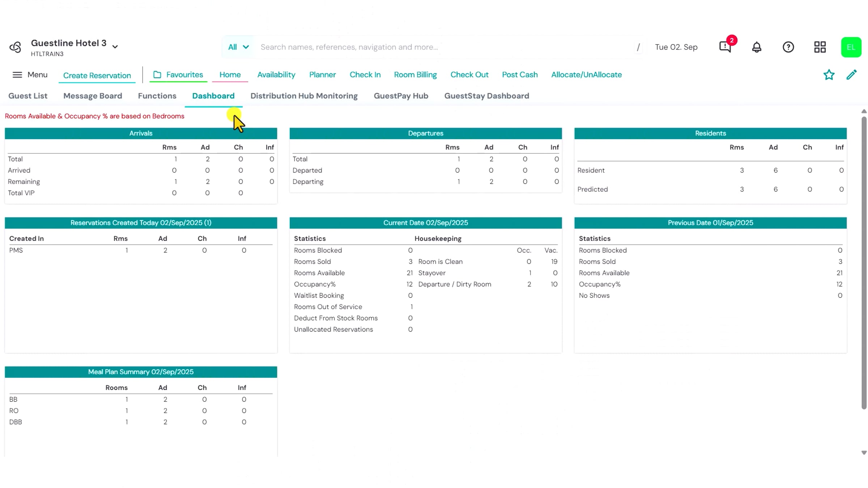
Task: Click the No Shows label
Action: pyautogui.click(x=594, y=295)
